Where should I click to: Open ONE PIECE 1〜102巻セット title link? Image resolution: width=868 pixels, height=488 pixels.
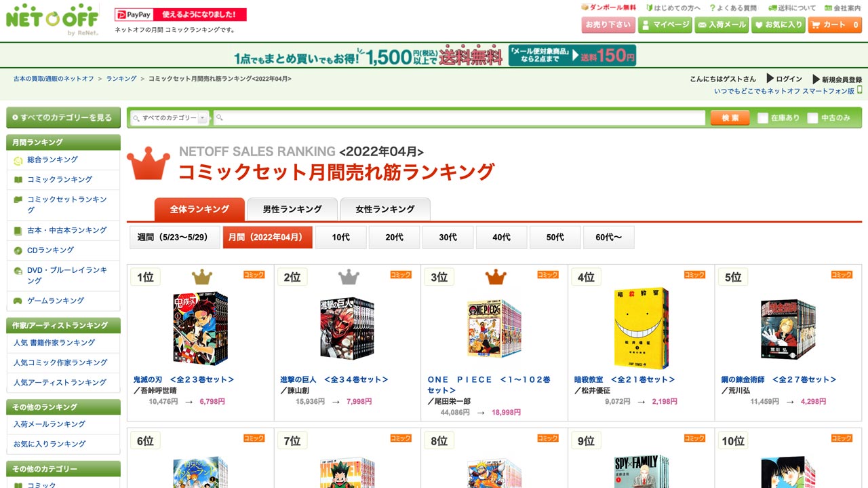489,385
